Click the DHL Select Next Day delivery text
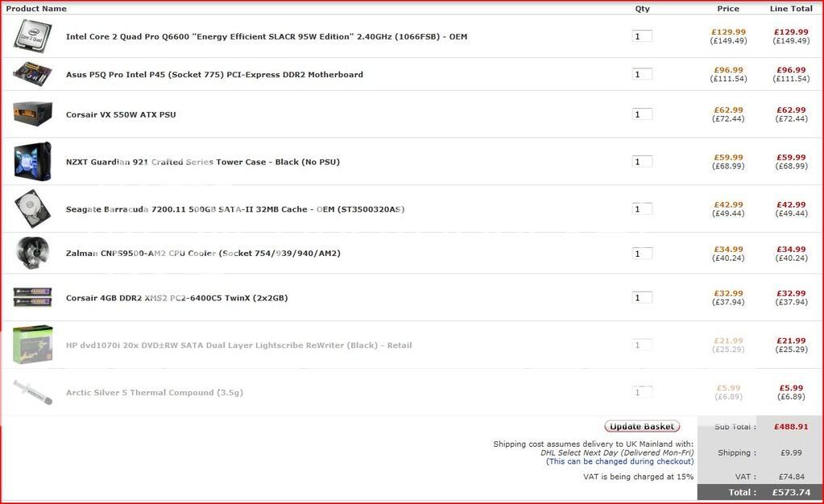This screenshot has height=504, width=824. 617,452
